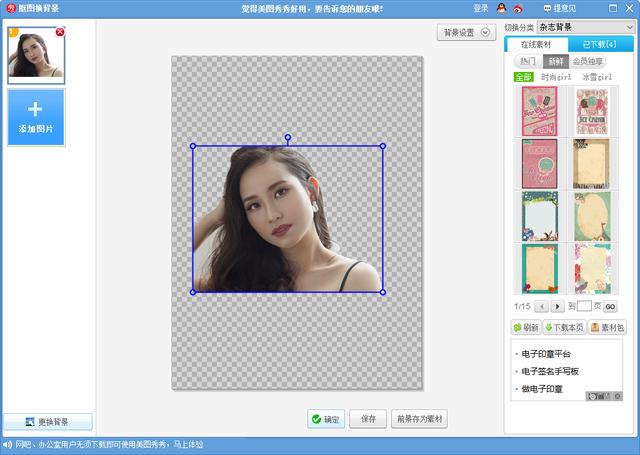640x455 pixels.
Task: Click the 刷新 refresh button
Action: point(525,327)
